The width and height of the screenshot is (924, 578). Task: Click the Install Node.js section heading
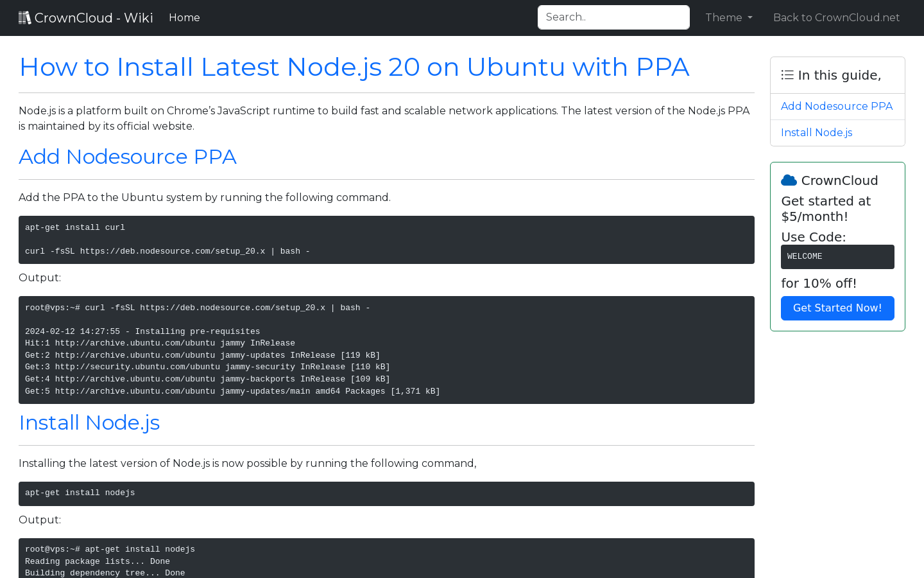(89, 423)
